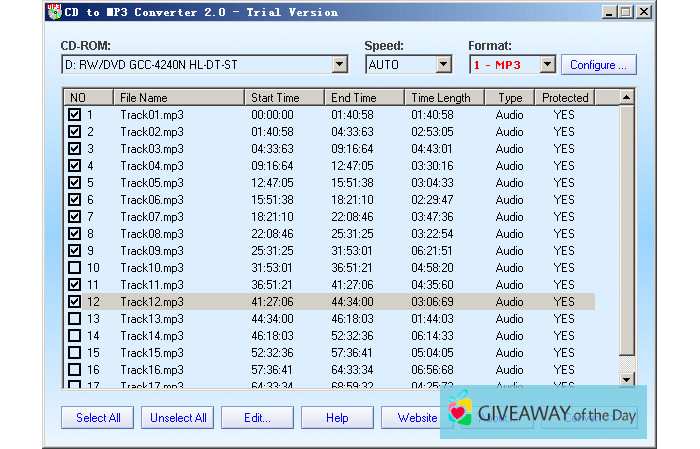
Task: Click the CD to MP3 Converter title bar icon
Action: point(54,12)
